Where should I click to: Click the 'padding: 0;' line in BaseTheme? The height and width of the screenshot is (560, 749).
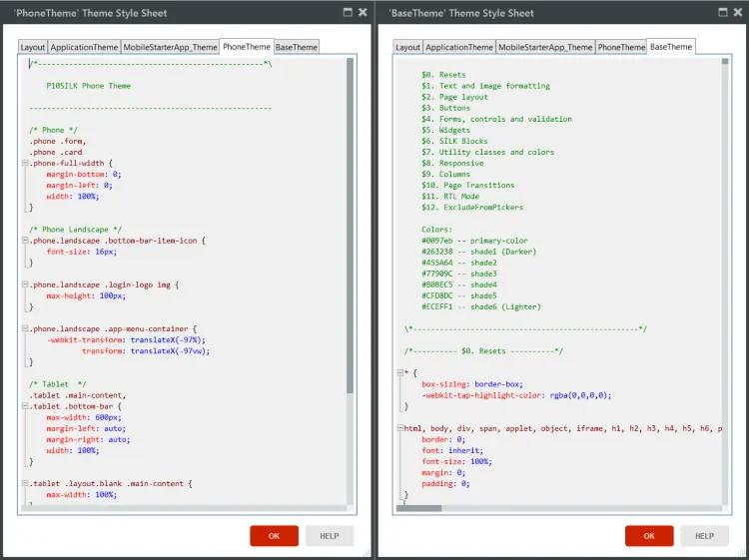(x=445, y=483)
